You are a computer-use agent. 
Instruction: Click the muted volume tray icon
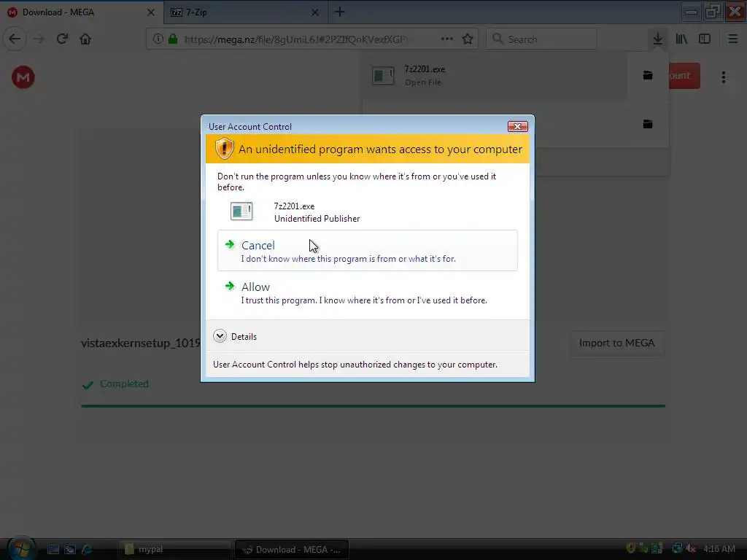coord(690,548)
